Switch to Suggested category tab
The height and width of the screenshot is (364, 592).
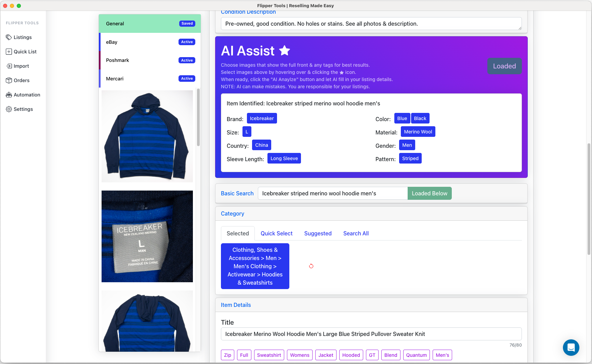point(318,233)
